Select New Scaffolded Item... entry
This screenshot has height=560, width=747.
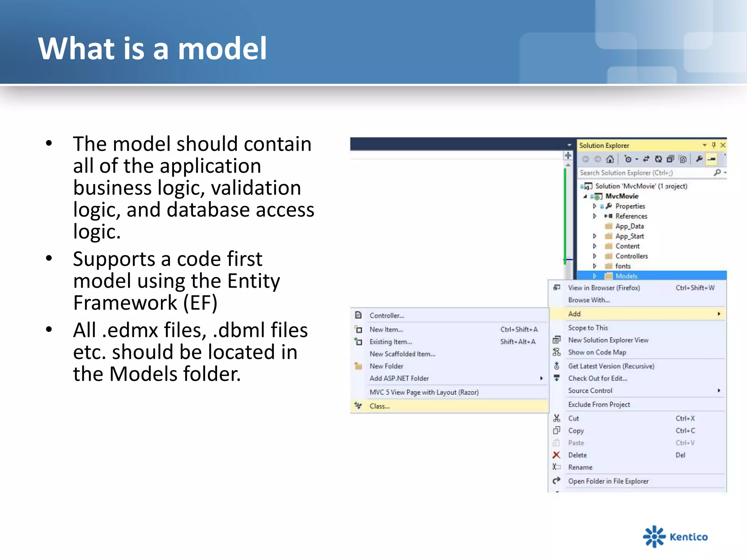[x=402, y=354]
